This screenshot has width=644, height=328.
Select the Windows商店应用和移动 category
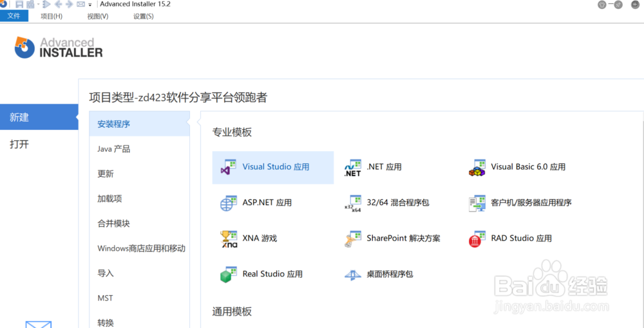[x=139, y=248]
